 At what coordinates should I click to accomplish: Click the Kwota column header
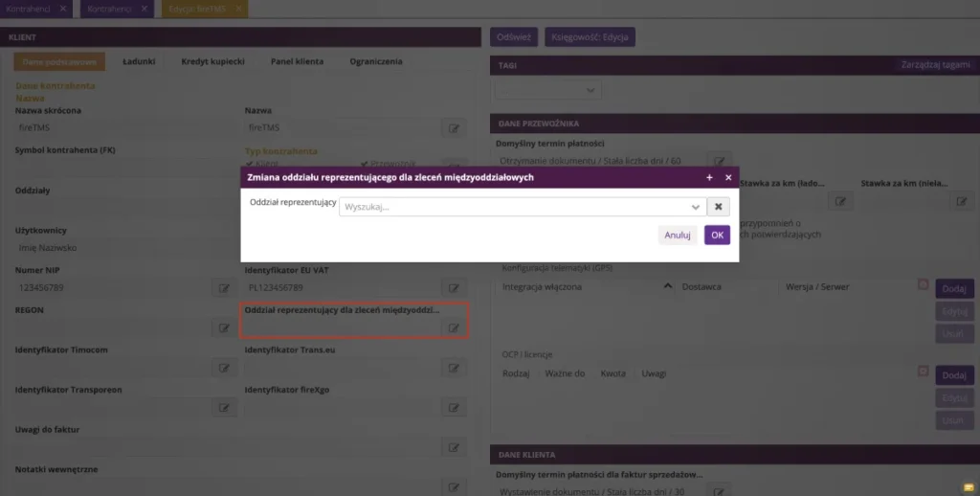pos(612,373)
